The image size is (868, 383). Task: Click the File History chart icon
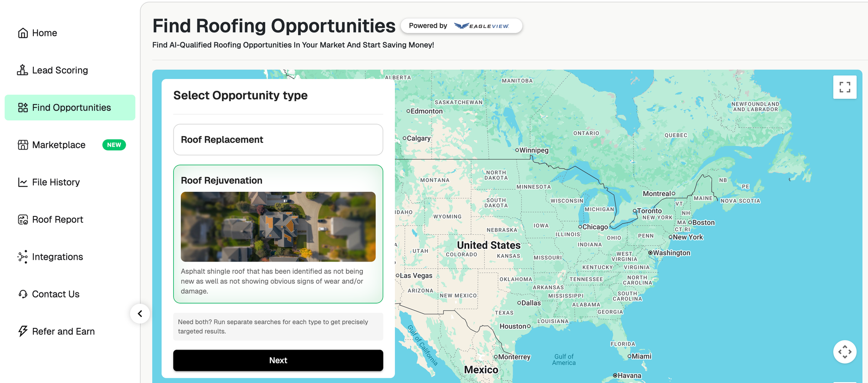pyautogui.click(x=23, y=182)
